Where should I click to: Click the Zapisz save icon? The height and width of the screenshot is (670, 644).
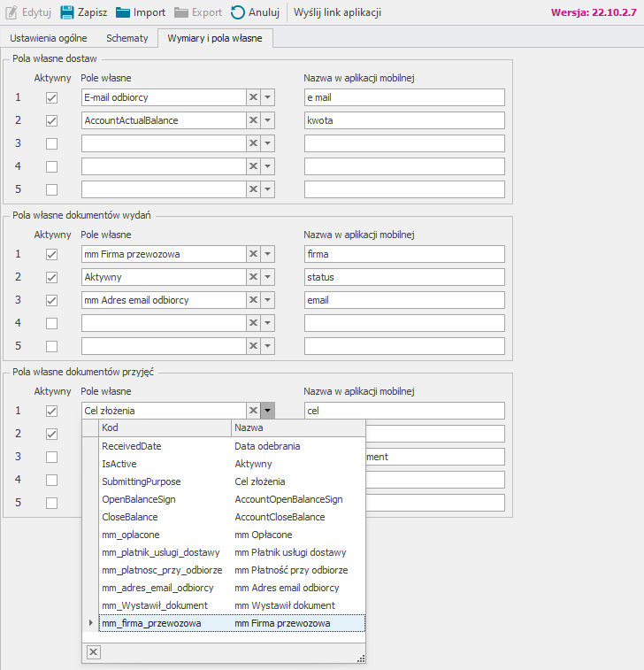point(66,12)
